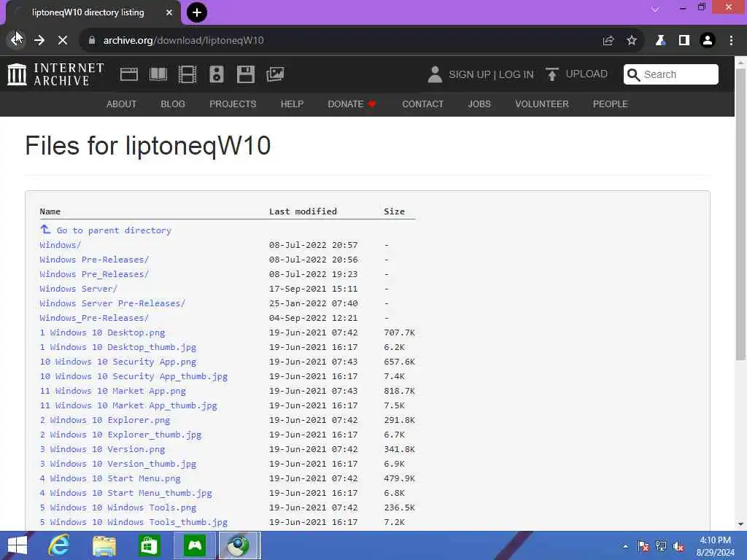This screenshot has height=560, width=747.
Task: Open the browser profile avatar
Action: [708, 41]
